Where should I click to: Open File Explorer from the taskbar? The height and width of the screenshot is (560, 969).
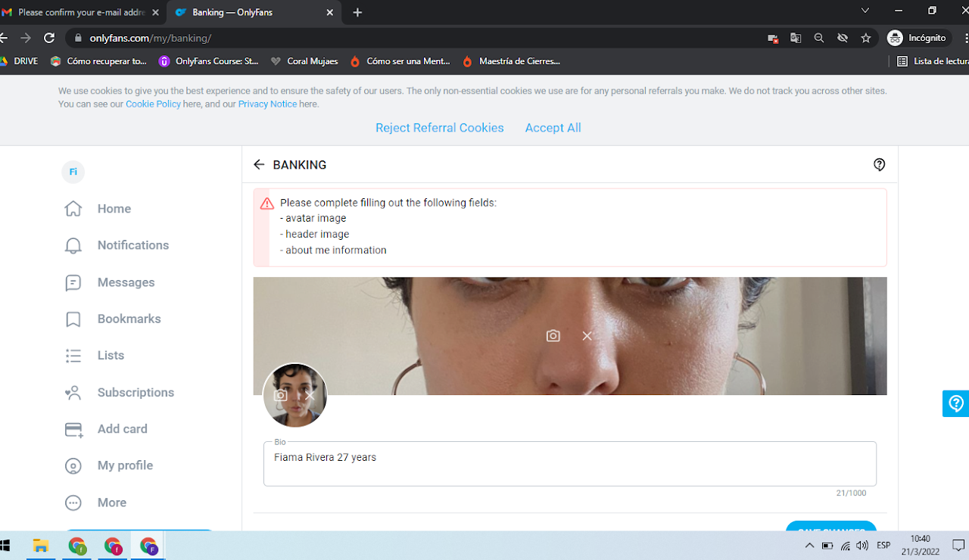tap(40, 546)
